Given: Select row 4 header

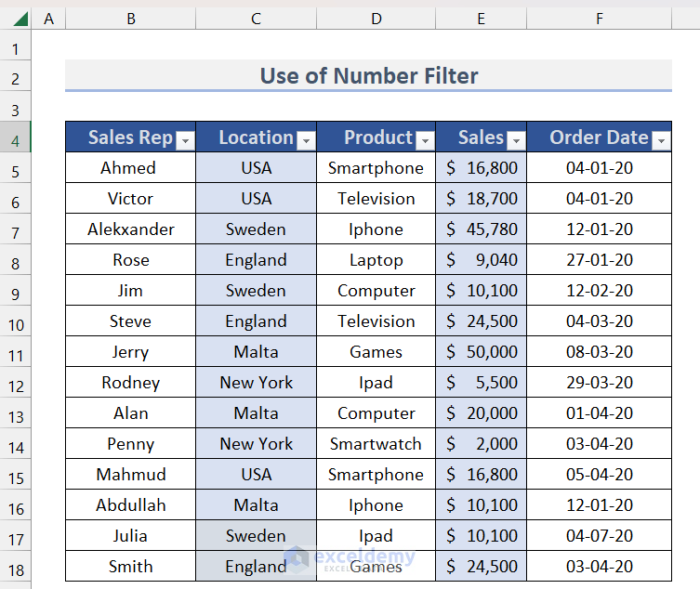Looking at the screenshot, I should [x=15, y=137].
